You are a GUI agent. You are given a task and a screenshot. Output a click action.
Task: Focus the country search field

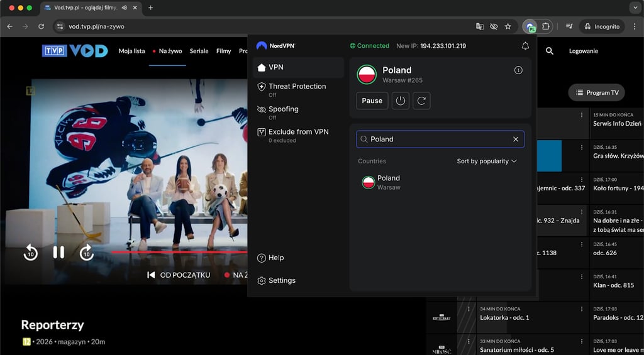pos(440,139)
